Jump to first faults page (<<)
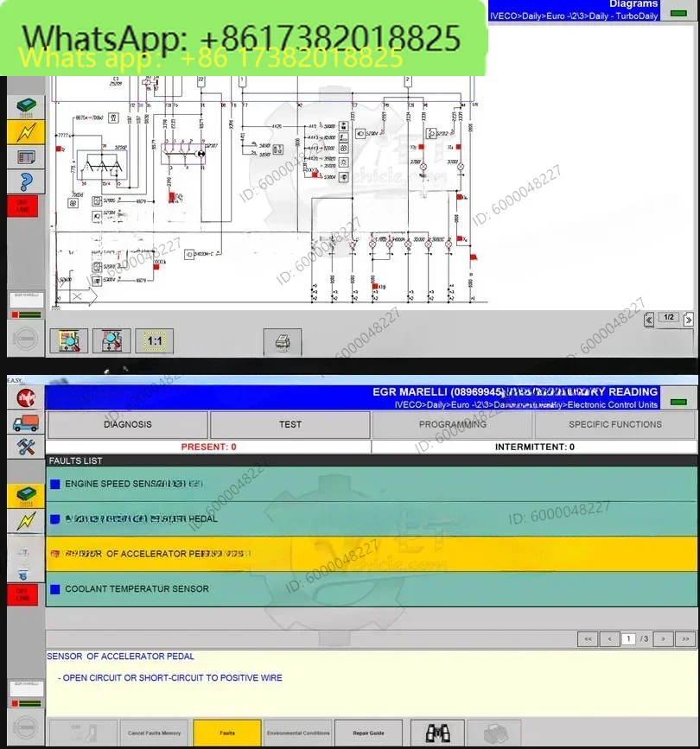700x749 pixels. 588,639
